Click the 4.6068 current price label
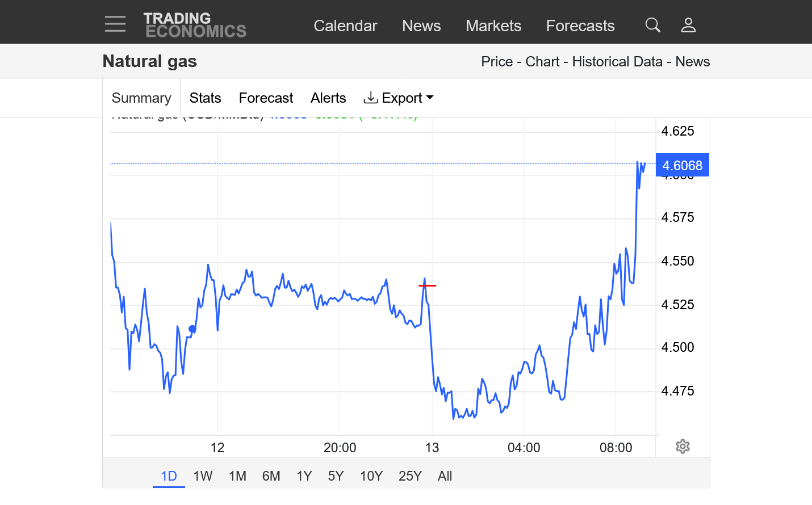Viewport: 812px width, 505px height. [x=682, y=165]
